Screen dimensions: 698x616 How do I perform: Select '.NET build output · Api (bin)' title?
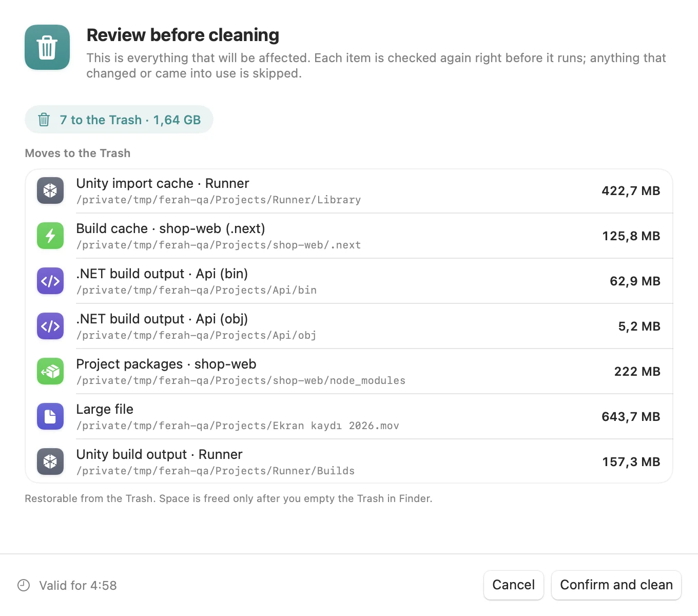click(x=162, y=274)
